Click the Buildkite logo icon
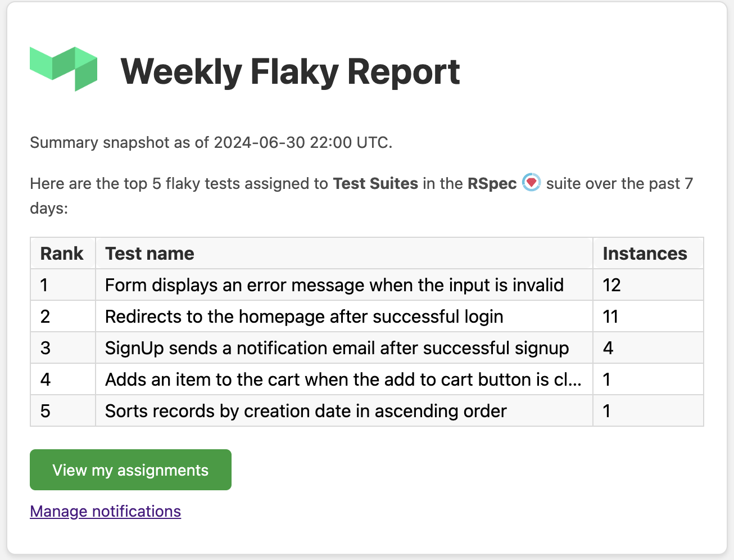The height and width of the screenshot is (560, 734). pyautogui.click(x=63, y=69)
